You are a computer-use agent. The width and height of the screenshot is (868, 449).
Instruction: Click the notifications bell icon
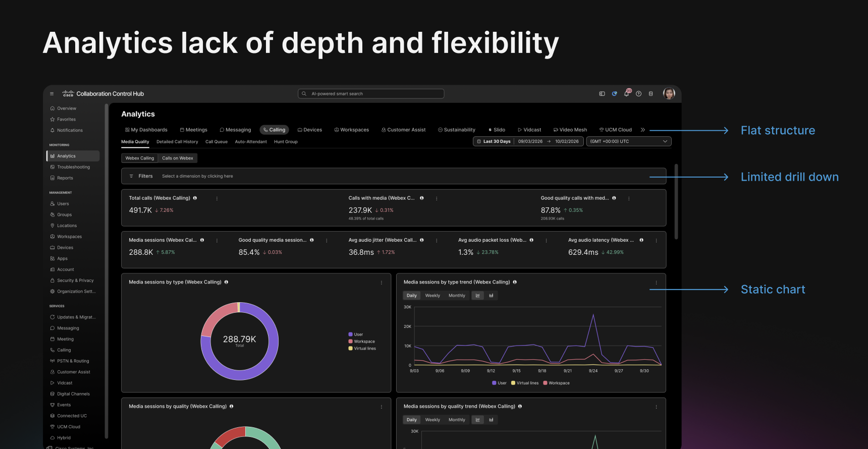coord(627,93)
